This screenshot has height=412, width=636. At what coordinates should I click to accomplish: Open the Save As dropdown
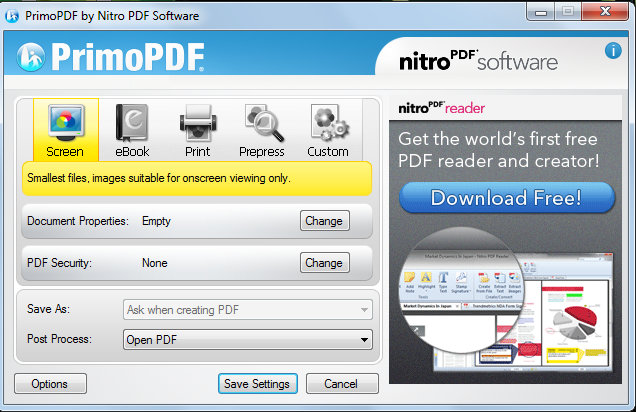[247, 310]
